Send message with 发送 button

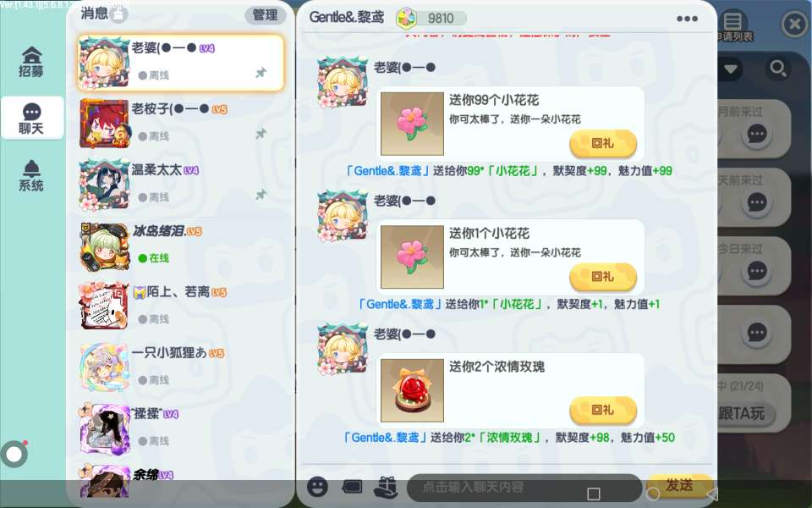click(679, 486)
